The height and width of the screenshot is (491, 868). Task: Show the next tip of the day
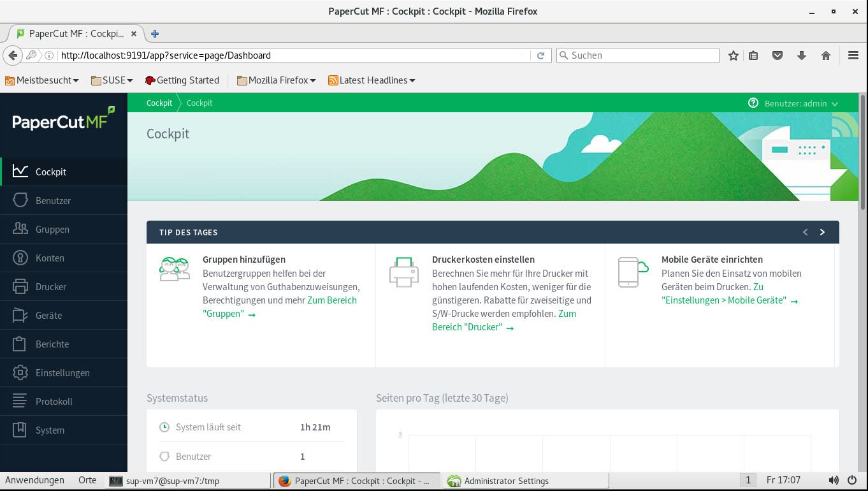click(x=822, y=232)
